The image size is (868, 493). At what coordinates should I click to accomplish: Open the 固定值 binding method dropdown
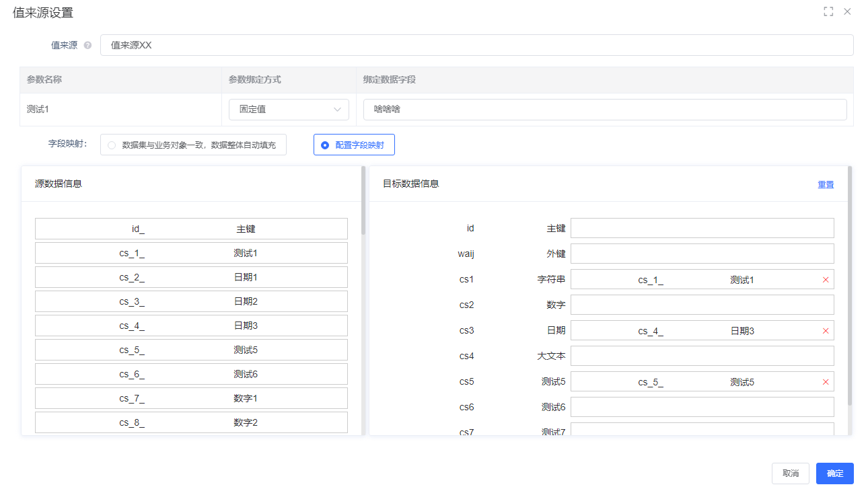coord(289,110)
